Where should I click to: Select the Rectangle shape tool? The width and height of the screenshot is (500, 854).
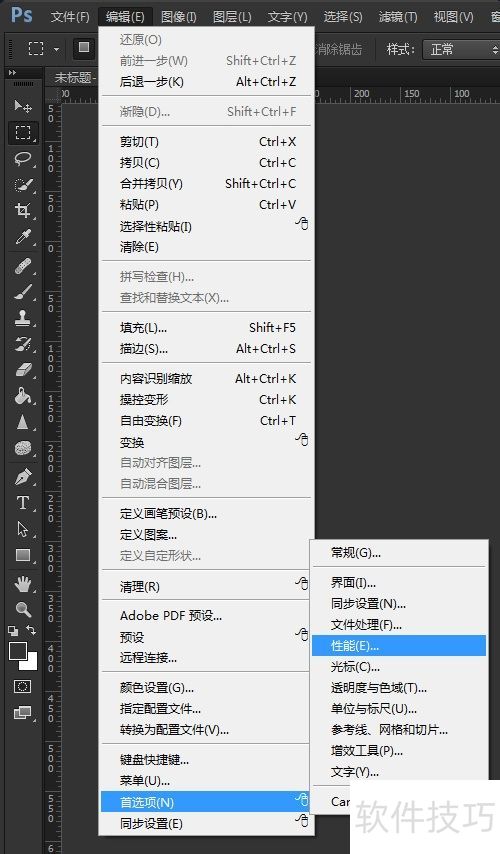pyautogui.click(x=22, y=555)
